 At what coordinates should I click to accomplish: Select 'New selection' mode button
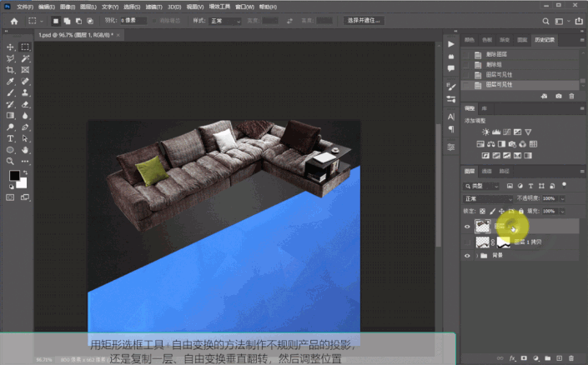tap(56, 21)
